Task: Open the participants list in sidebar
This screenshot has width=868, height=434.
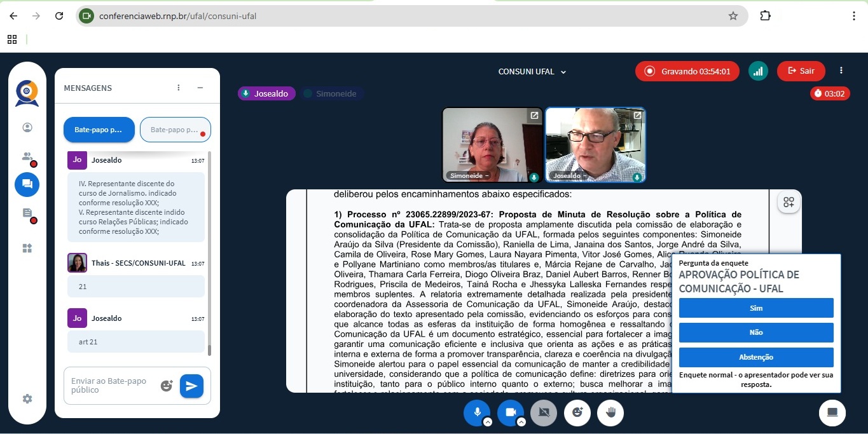Action: [x=27, y=156]
